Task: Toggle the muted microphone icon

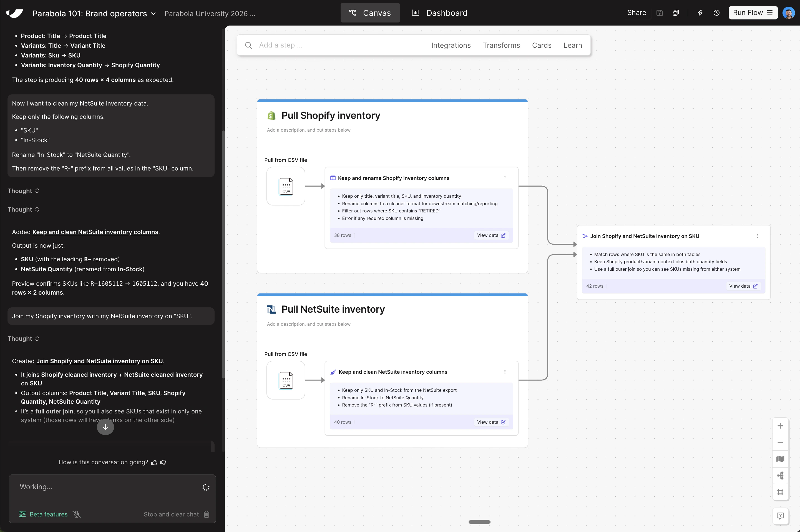Action: point(77,514)
